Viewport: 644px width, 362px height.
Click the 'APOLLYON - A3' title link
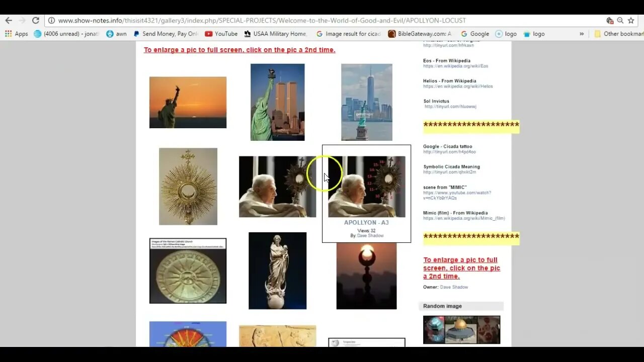click(x=366, y=222)
